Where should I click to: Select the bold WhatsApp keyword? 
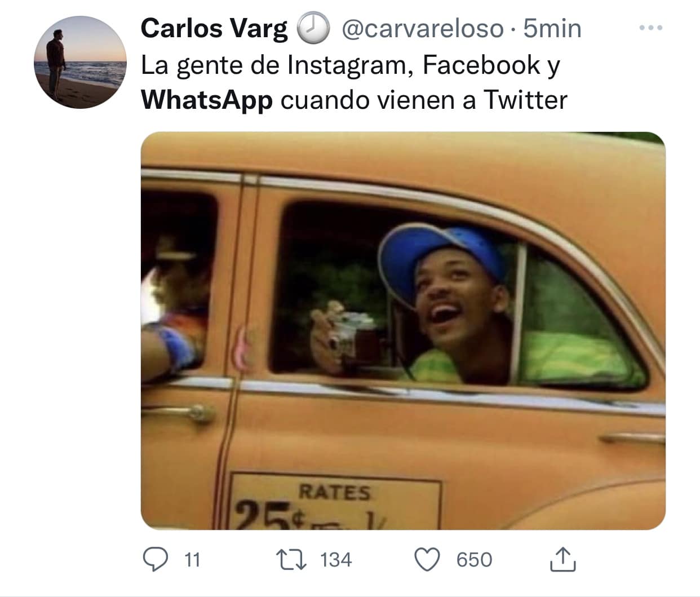pyautogui.click(x=207, y=101)
